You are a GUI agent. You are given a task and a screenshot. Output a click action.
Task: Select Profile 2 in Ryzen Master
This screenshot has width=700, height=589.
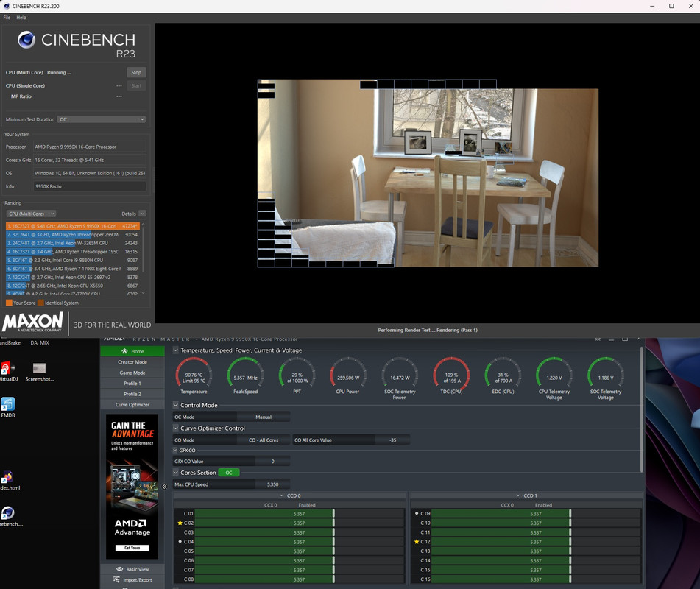click(132, 394)
